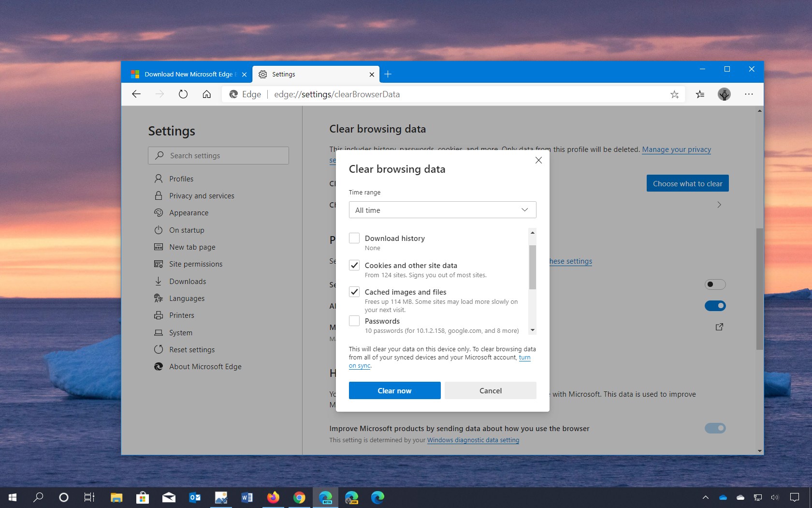Open Downloads settings in the sidebar

tap(188, 281)
